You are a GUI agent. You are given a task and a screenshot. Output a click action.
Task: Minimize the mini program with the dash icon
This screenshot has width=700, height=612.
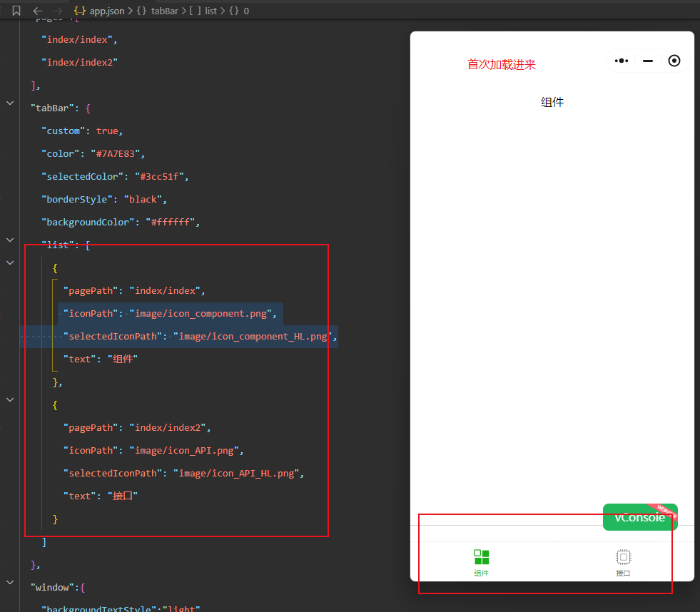648,61
